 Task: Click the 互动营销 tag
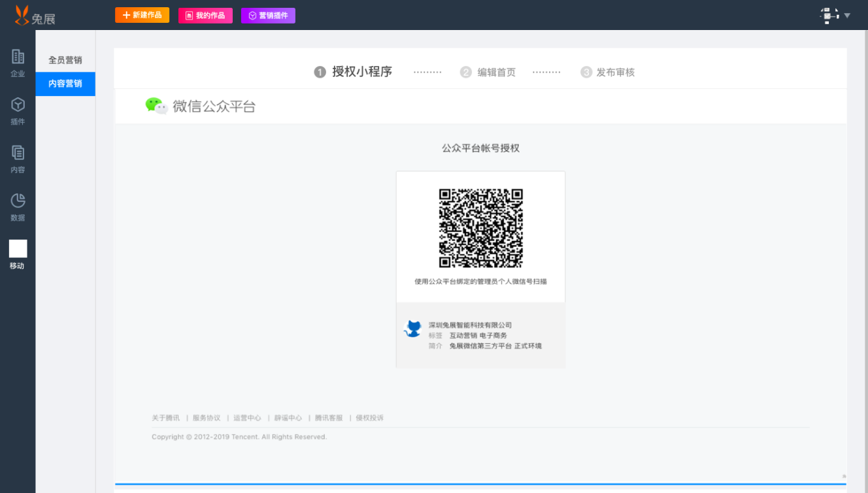(x=463, y=336)
